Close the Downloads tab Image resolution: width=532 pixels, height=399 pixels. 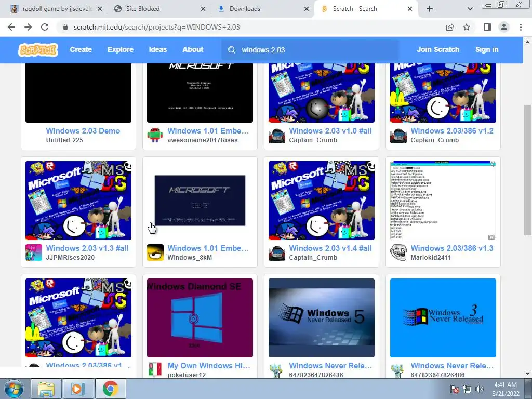coord(307,9)
